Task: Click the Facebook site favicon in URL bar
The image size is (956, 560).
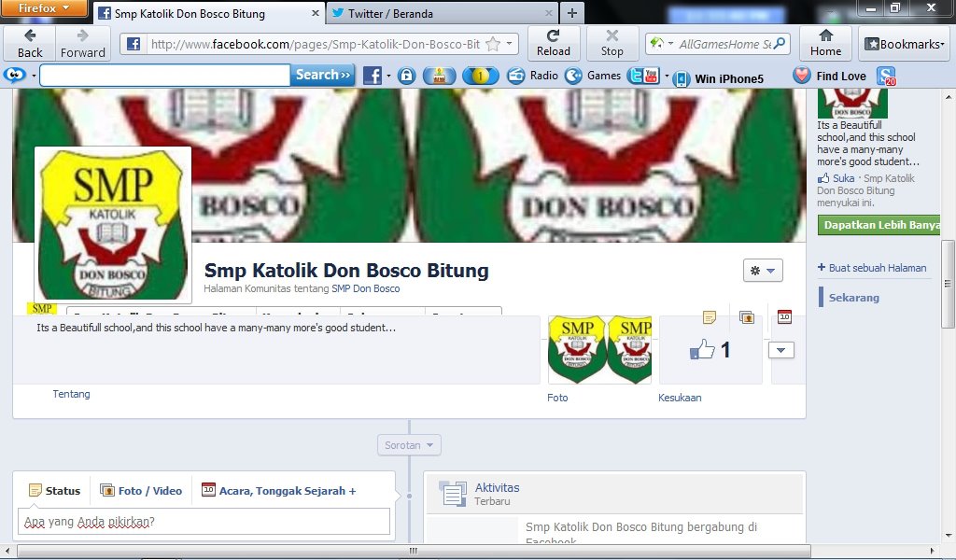Action: click(133, 44)
